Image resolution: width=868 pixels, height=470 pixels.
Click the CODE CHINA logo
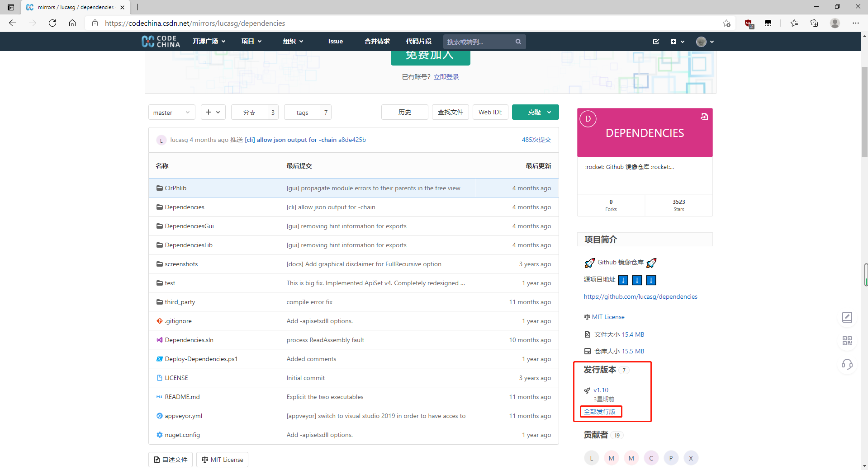(161, 41)
